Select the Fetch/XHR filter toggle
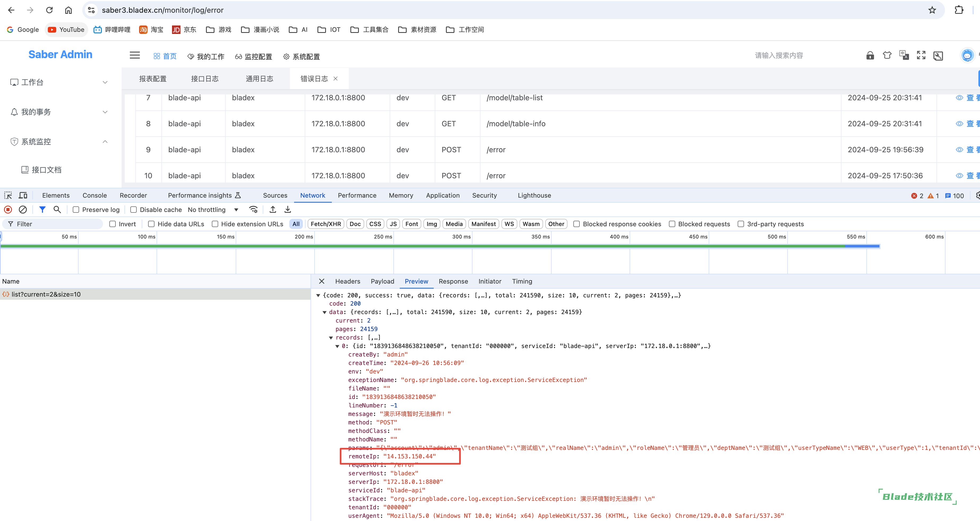980x521 pixels. click(x=326, y=224)
